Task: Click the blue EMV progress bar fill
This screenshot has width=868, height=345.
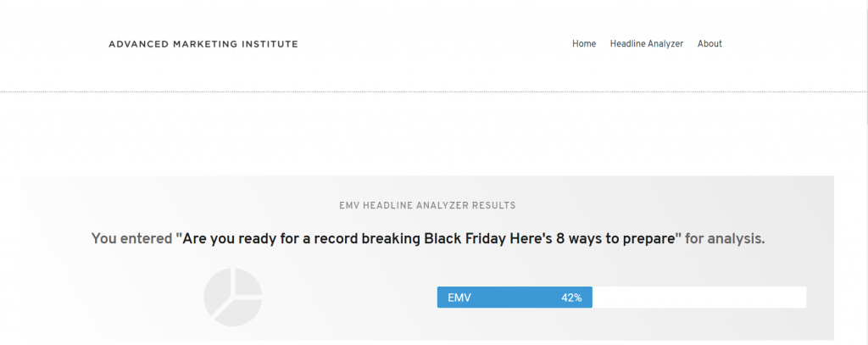Action: pyautogui.click(x=515, y=298)
